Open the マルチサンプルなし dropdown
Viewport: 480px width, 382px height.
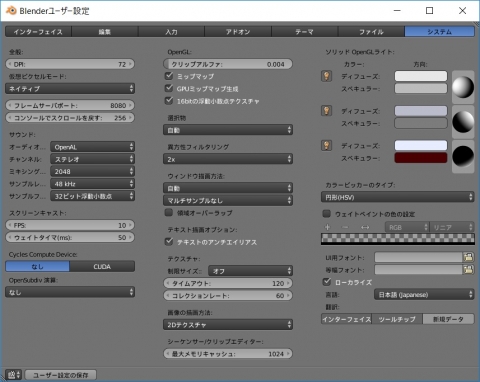[x=228, y=200]
